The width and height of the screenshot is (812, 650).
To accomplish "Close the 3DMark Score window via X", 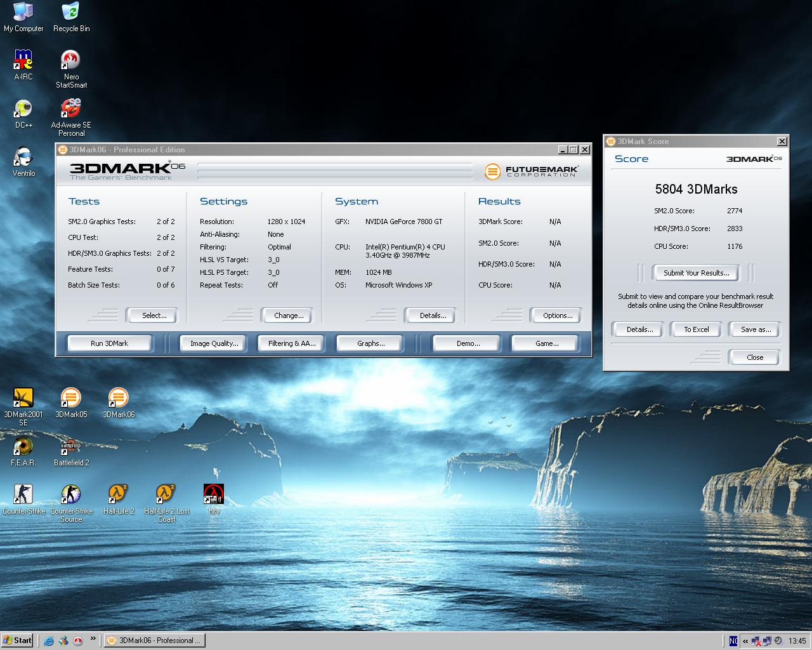I will 782,142.
